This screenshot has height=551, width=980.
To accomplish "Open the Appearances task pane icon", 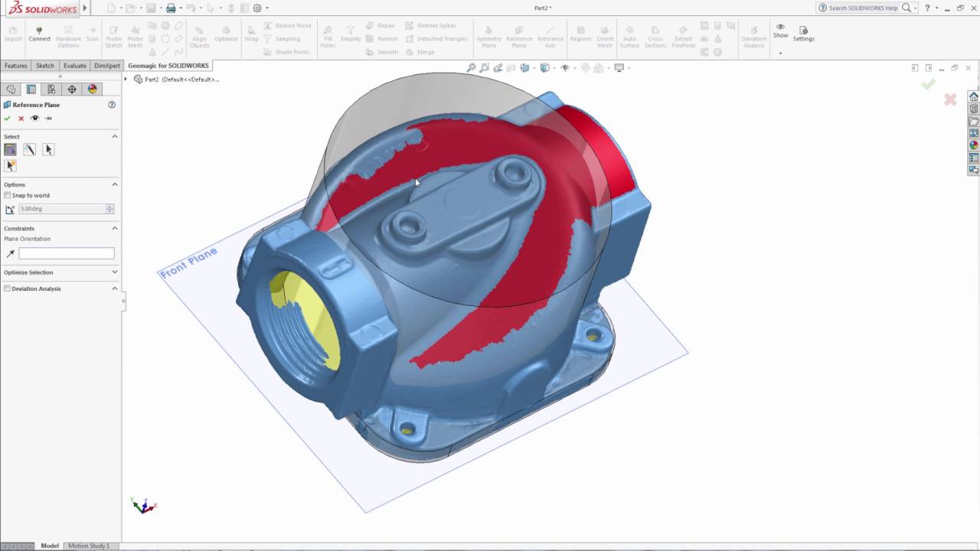I will [x=974, y=145].
